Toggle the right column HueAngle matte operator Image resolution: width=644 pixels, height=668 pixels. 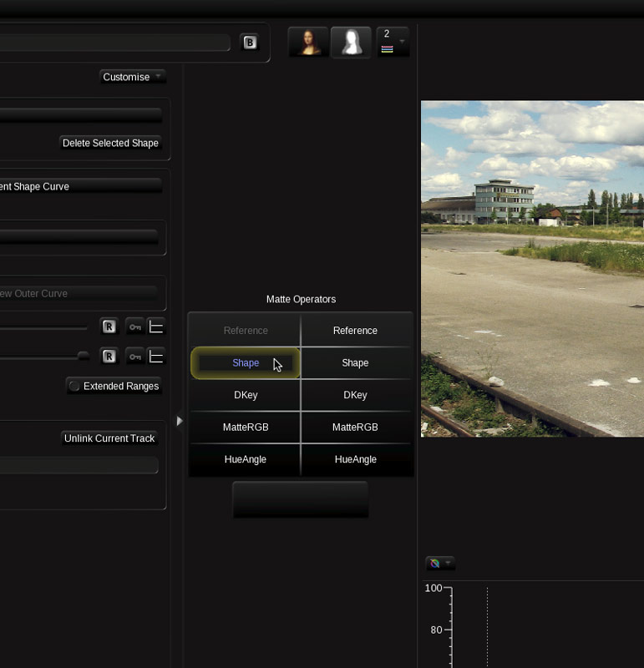(x=355, y=459)
